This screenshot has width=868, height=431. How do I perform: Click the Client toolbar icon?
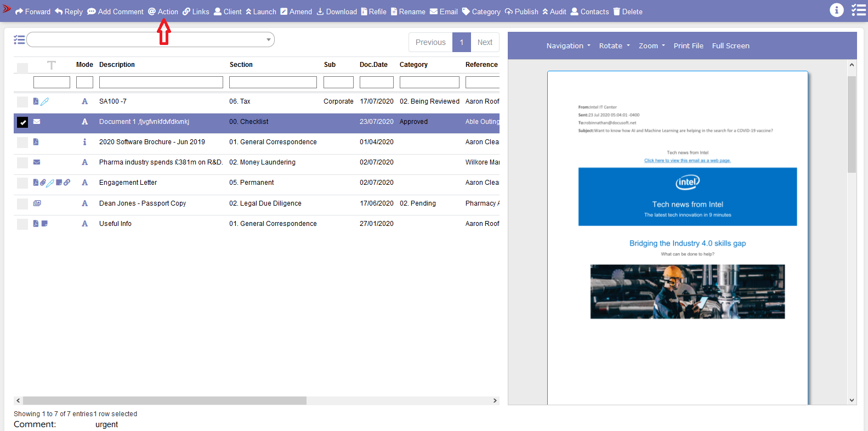(228, 12)
